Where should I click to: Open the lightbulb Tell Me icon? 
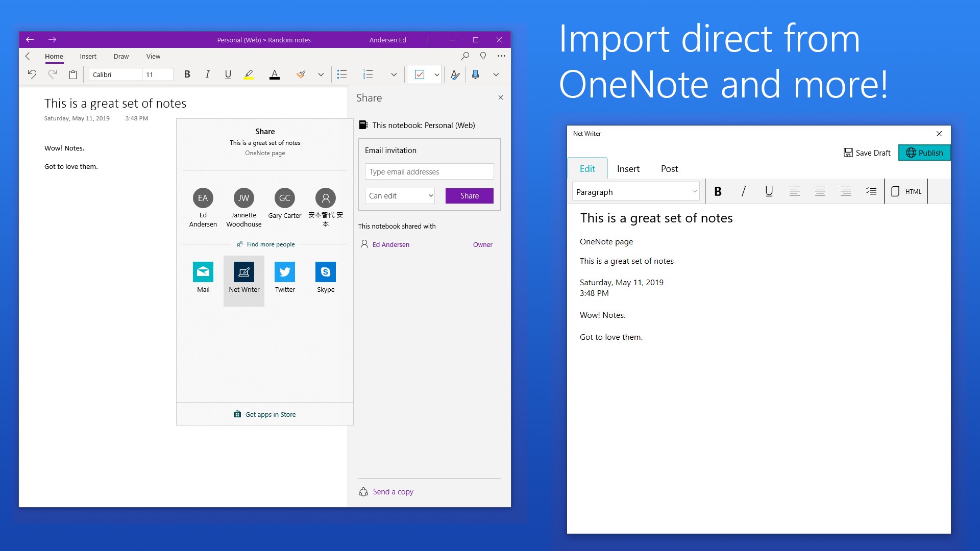[x=483, y=56]
